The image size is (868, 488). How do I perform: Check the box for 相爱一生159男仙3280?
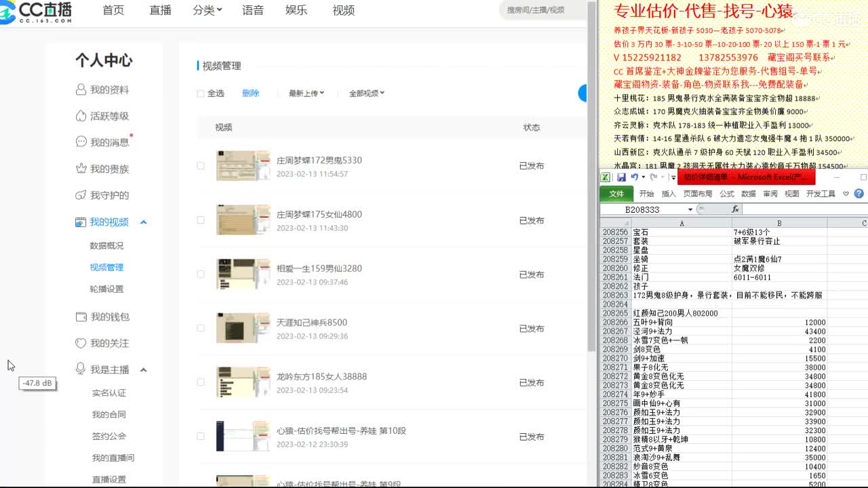click(200, 274)
